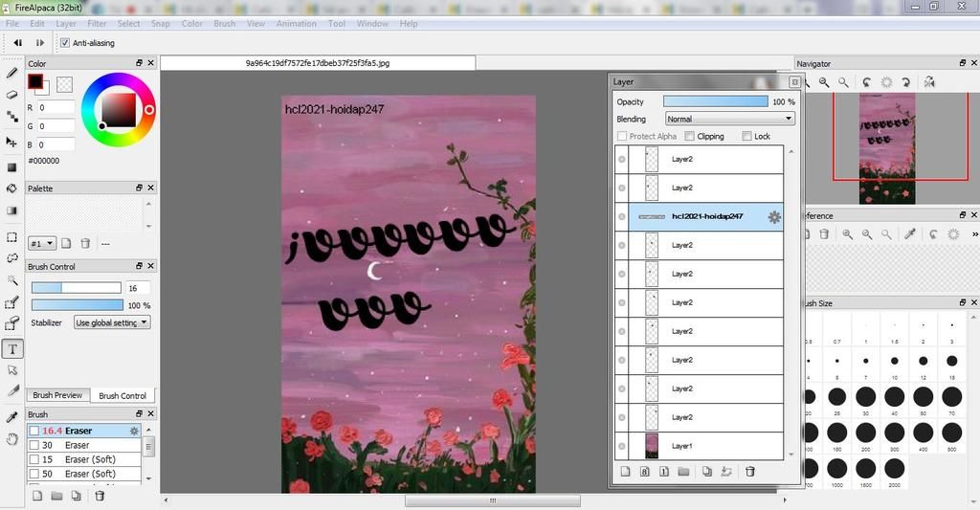This screenshot has height=510, width=980.
Task: Open gear settings for the 16.4 Eraser brush
Action: 134,431
